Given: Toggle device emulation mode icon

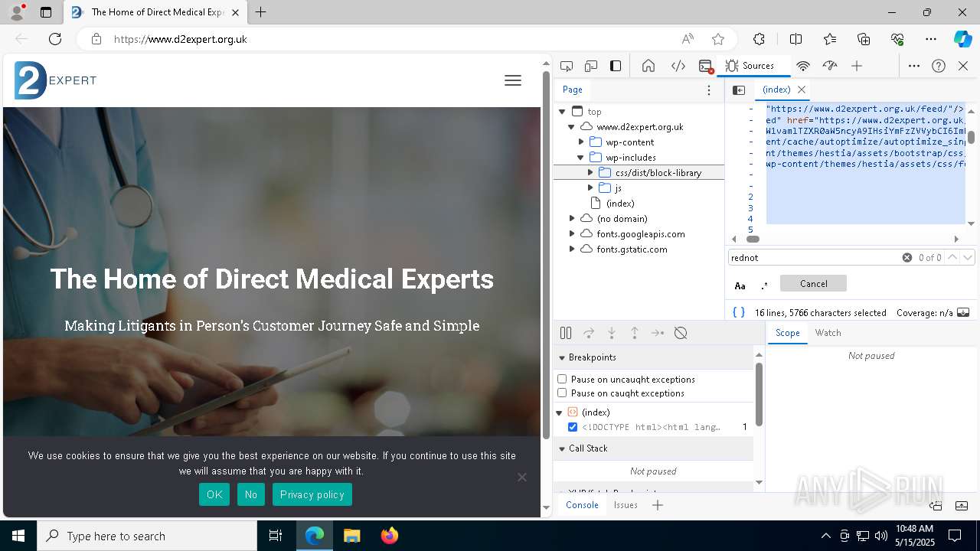Looking at the screenshot, I should click(591, 66).
